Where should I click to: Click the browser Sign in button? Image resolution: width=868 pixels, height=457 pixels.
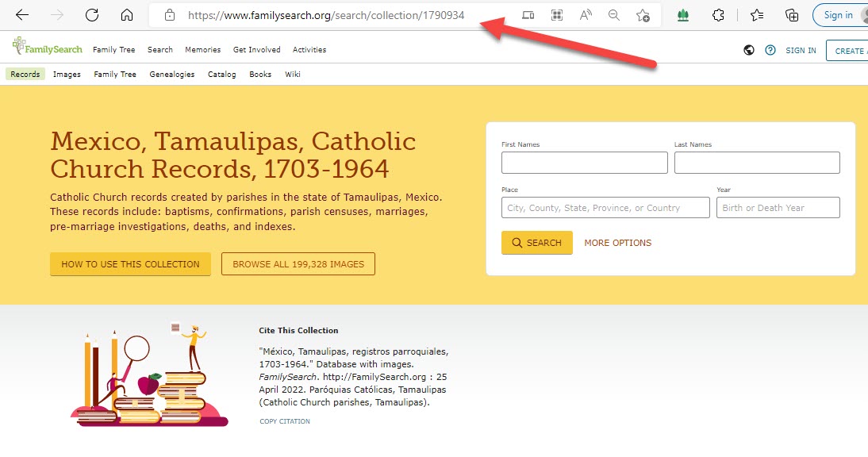(839, 15)
